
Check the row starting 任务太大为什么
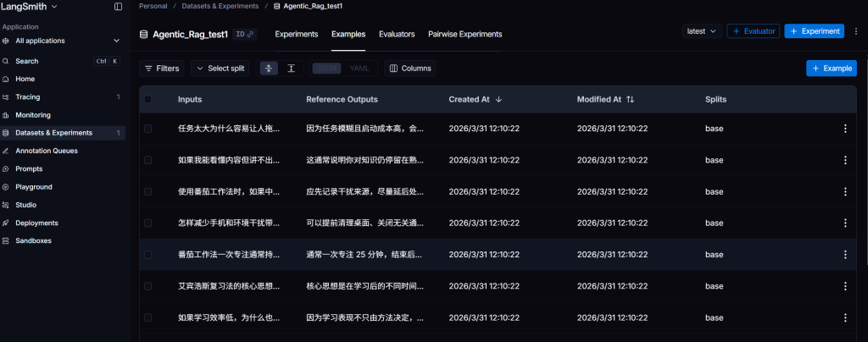tap(147, 129)
